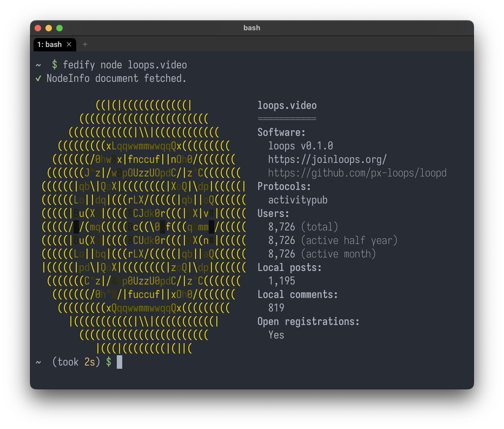The width and height of the screenshot is (504, 429).
Task: Click the '(took 2s)' prompt text
Action: pyautogui.click(x=76, y=362)
